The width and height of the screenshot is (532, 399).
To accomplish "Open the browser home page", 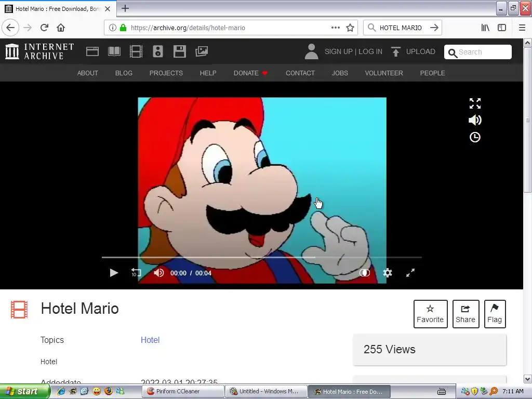I will coord(61,28).
